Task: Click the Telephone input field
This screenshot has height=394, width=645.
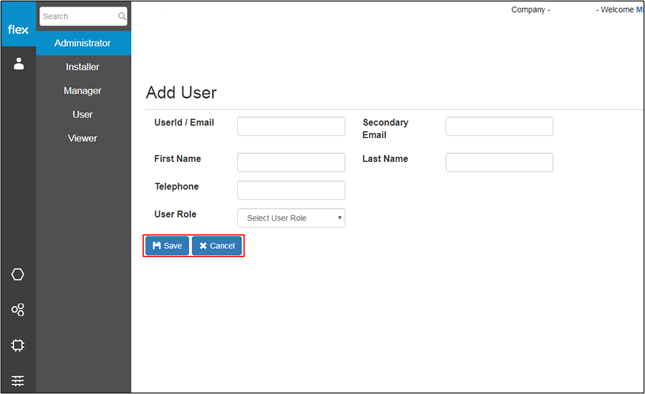Action: point(291,190)
